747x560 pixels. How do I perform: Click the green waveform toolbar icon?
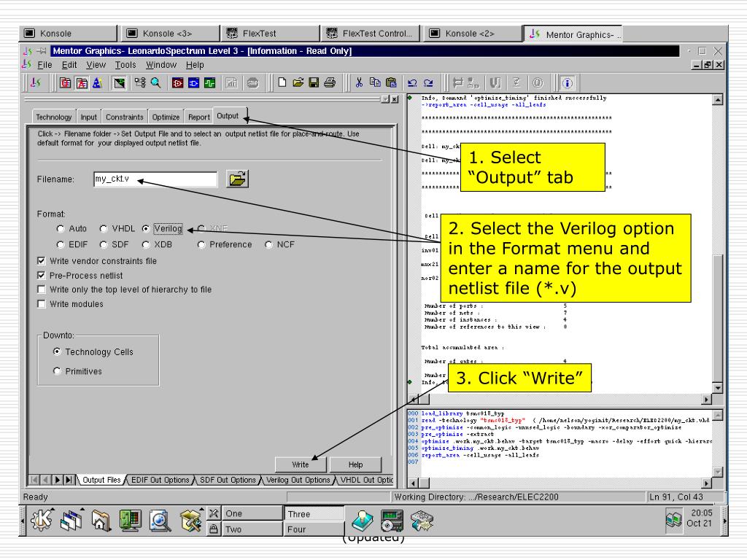(209, 83)
